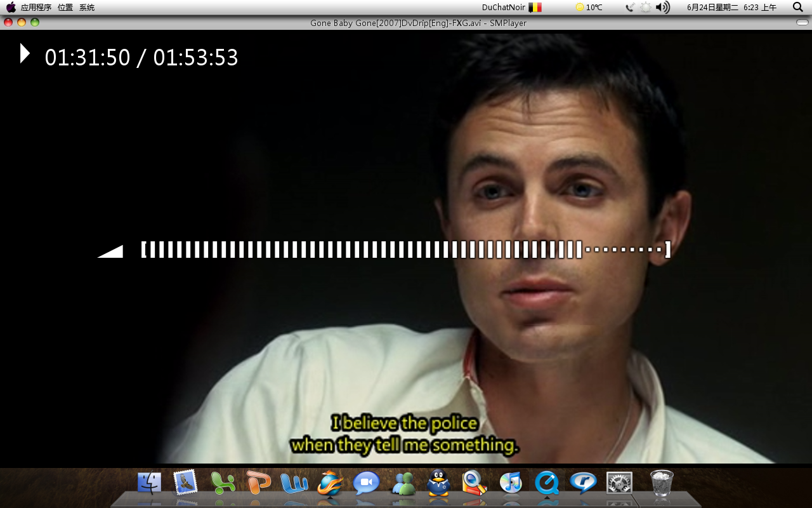Image resolution: width=812 pixels, height=508 pixels.
Task: Click the 01:31:50 / 01:53:53 time display
Action: pos(141,58)
